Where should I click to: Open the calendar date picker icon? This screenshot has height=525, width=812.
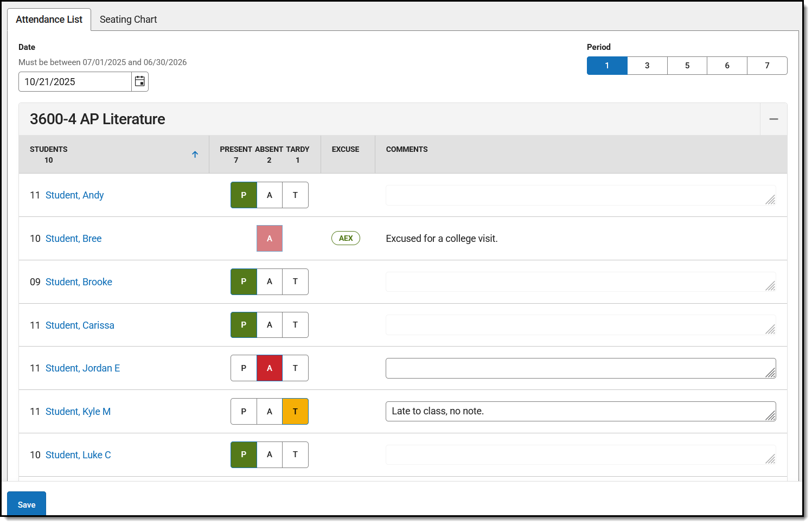[x=139, y=81]
